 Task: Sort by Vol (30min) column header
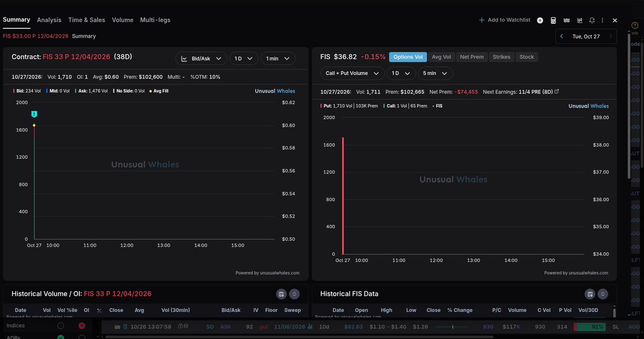(x=175, y=310)
